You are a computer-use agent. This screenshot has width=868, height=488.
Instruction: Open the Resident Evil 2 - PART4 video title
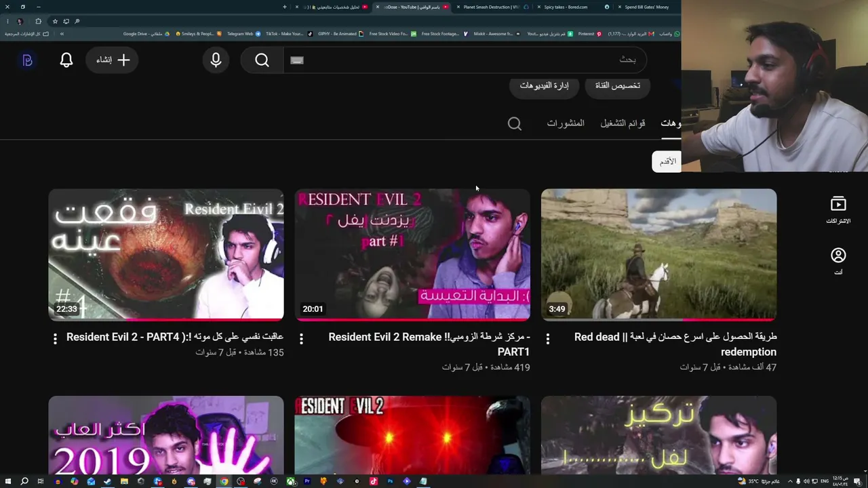pos(175,337)
